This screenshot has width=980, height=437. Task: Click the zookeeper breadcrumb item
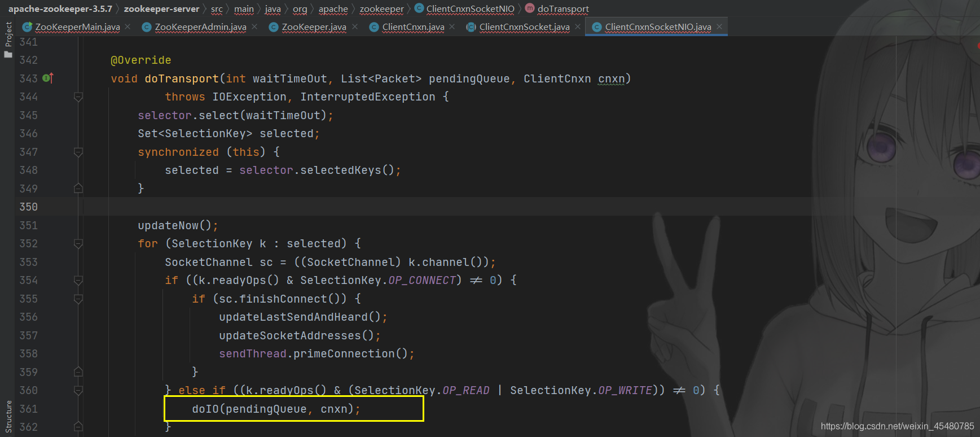click(381, 8)
